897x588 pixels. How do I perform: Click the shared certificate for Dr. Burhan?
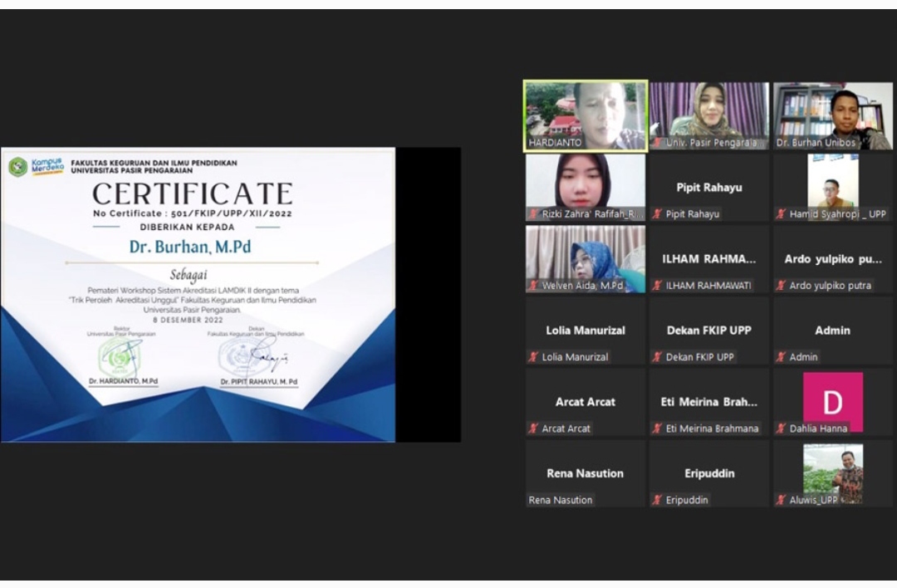point(198,295)
